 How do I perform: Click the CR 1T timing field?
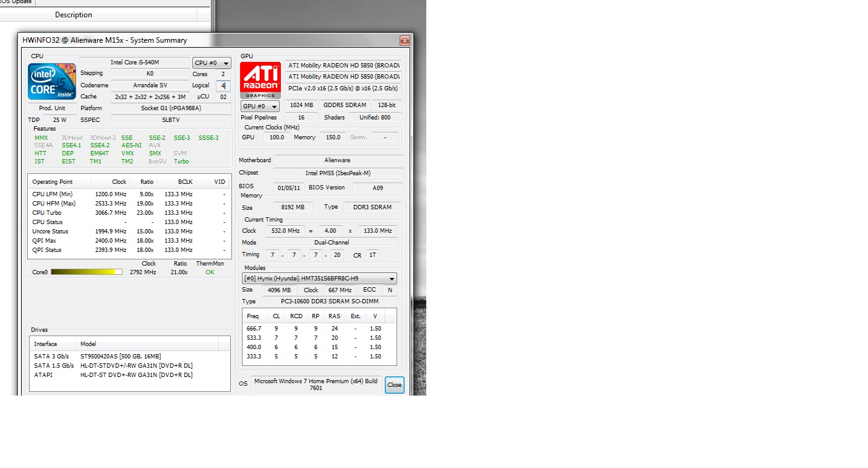click(x=372, y=254)
